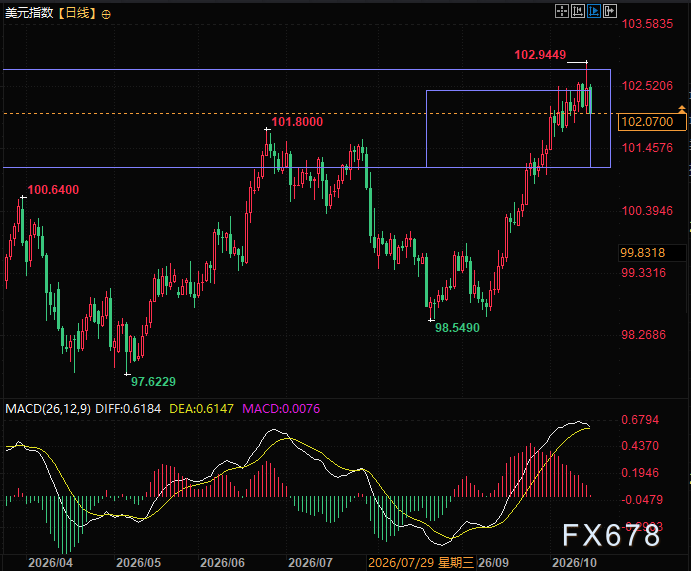Click the high price label 102.9449
The height and width of the screenshot is (571, 691).
pos(540,55)
